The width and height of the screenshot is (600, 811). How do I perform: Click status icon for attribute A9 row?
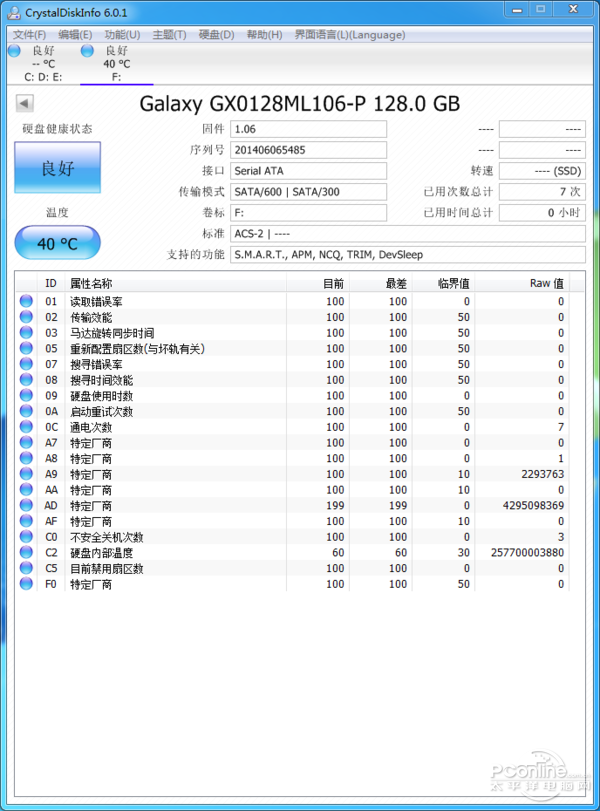point(26,474)
